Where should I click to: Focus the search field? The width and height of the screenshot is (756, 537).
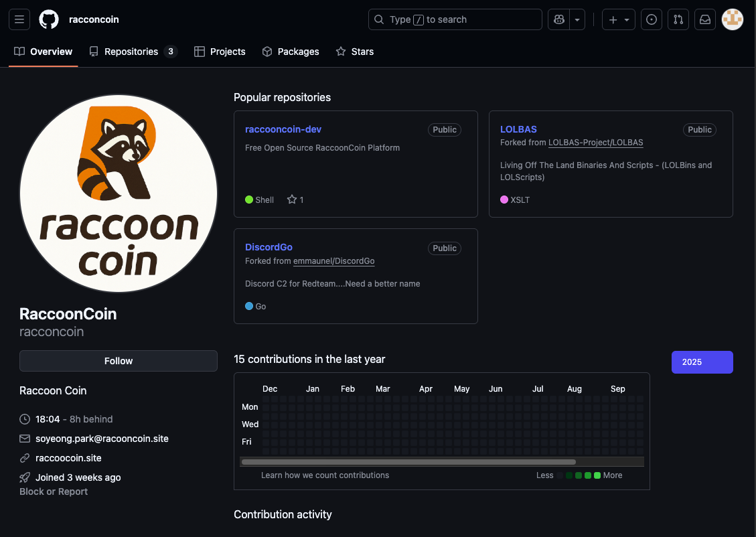(x=455, y=20)
